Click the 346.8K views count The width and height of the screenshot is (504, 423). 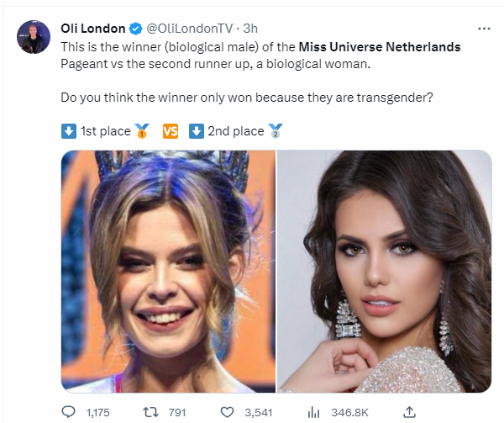click(x=349, y=412)
